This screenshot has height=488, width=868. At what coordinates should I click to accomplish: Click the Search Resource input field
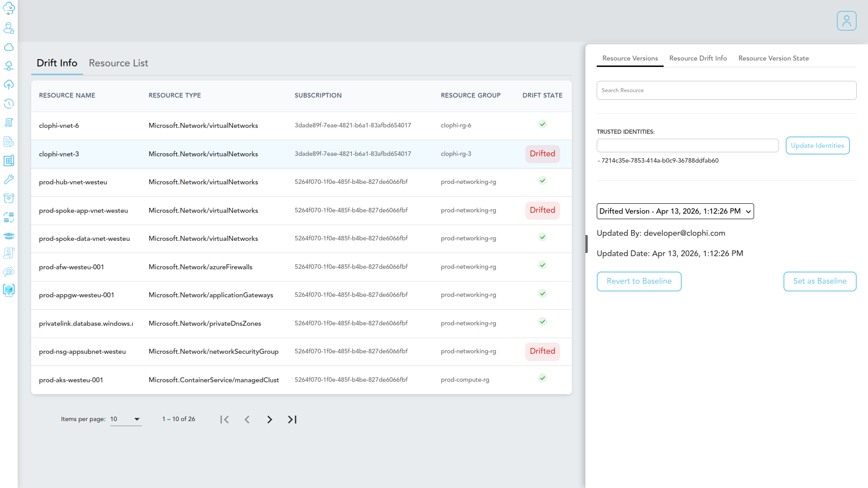[726, 90]
